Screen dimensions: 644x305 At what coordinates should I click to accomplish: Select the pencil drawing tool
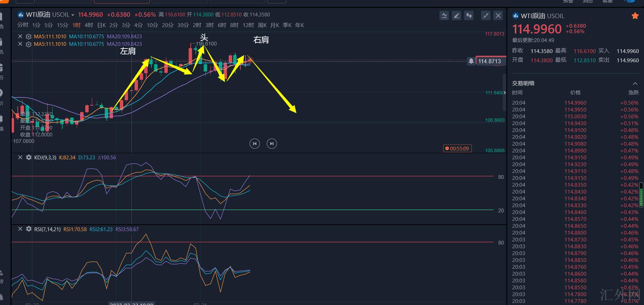click(456, 15)
